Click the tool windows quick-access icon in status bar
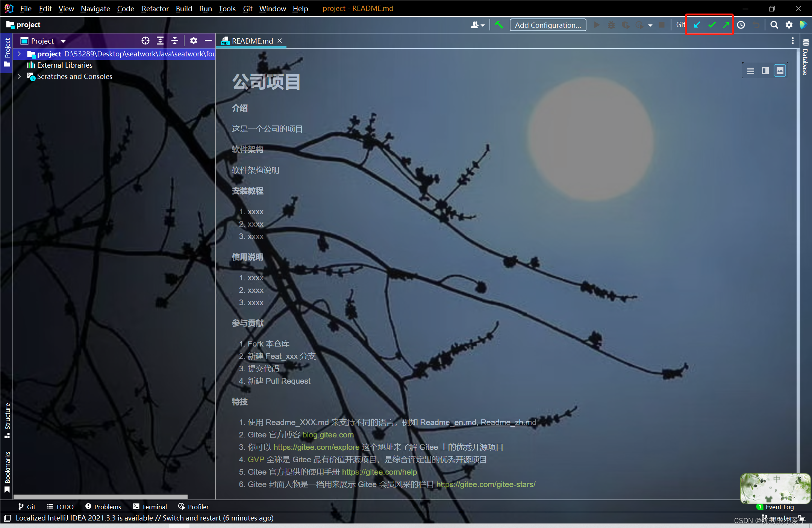 click(x=7, y=518)
